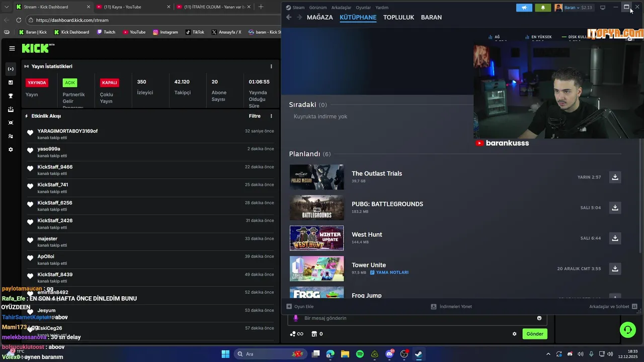Open Kick sidebar trophy icon
This screenshot has height=362, width=644.
[11, 96]
